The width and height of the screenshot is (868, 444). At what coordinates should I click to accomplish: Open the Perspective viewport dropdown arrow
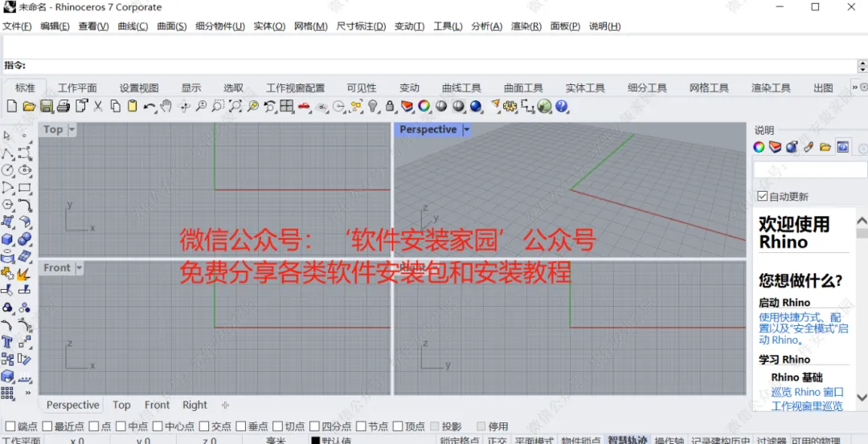pos(466,130)
